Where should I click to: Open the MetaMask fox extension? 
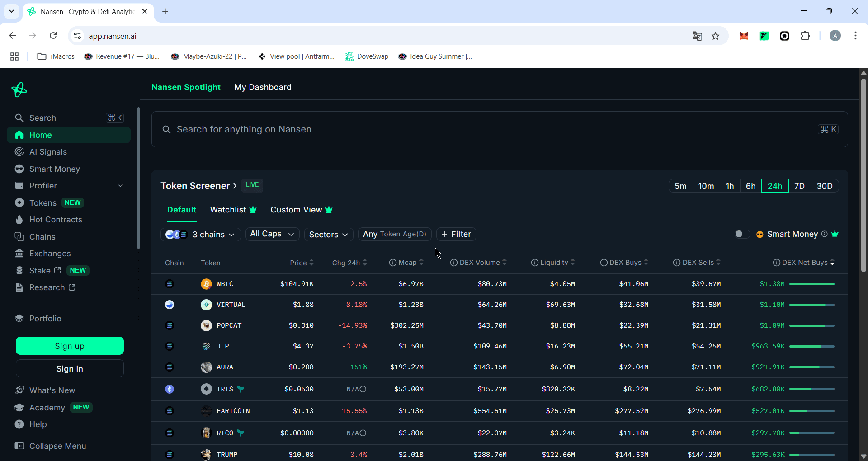[x=744, y=36]
